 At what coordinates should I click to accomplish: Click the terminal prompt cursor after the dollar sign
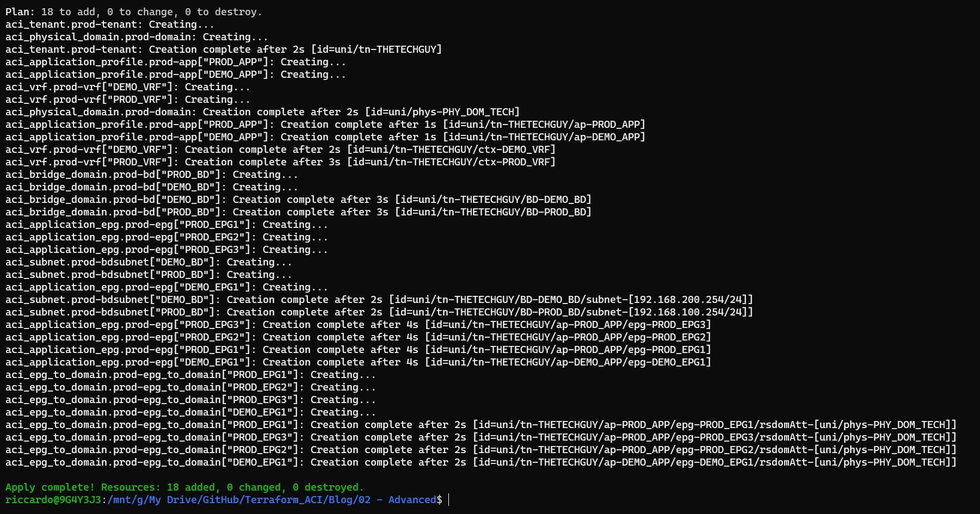[x=448, y=500]
